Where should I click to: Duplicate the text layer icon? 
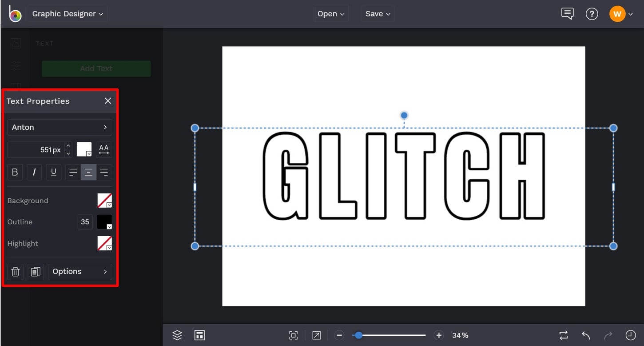pos(36,272)
